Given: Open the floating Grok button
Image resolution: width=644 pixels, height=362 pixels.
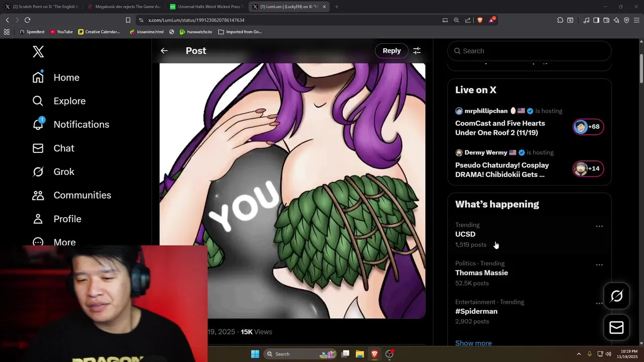Looking at the screenshot, I should [x=617, y=296].
